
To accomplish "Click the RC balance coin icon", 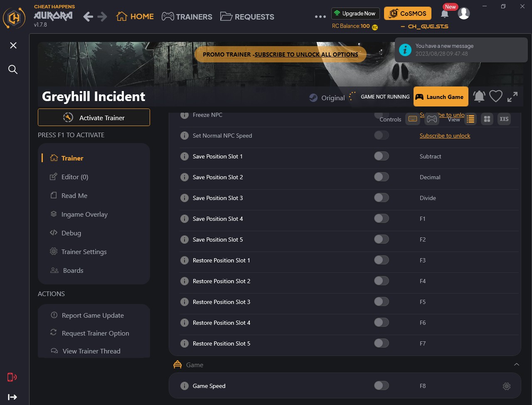I will click(375, 27).
